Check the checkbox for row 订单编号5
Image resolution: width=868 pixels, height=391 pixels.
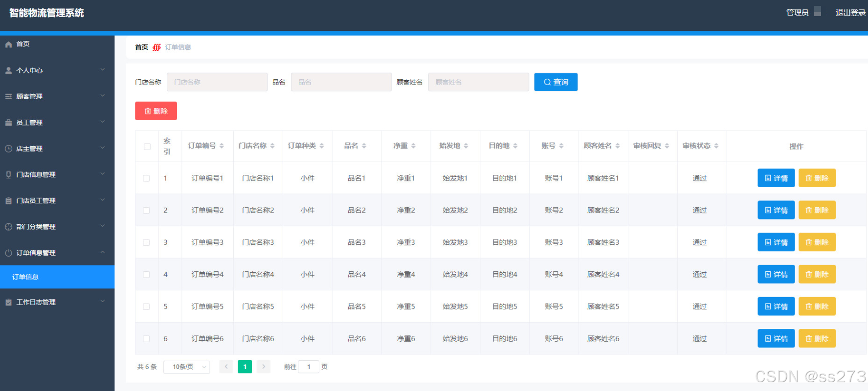coord(146,306)
